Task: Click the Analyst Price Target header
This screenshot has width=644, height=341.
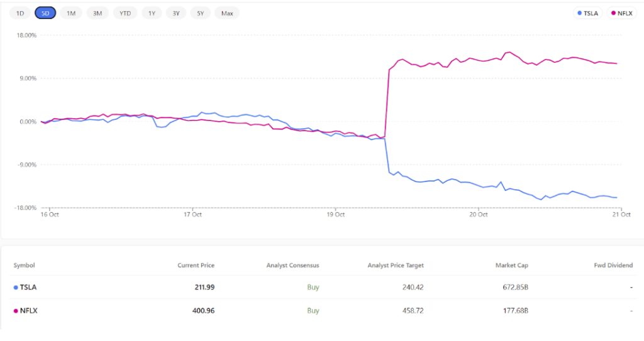Action: point(396,265)
